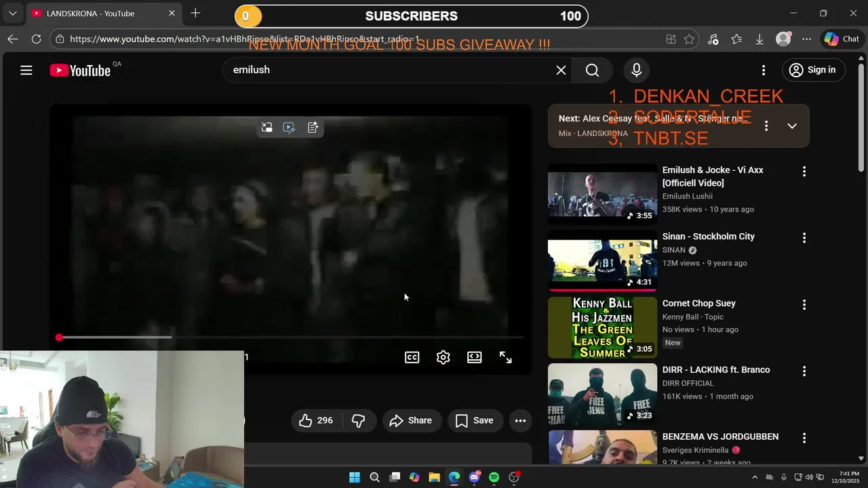868x488 pixels.
Task: Open Sinan - Stockholm City thumbnail
Action: (x=602, y=260)
